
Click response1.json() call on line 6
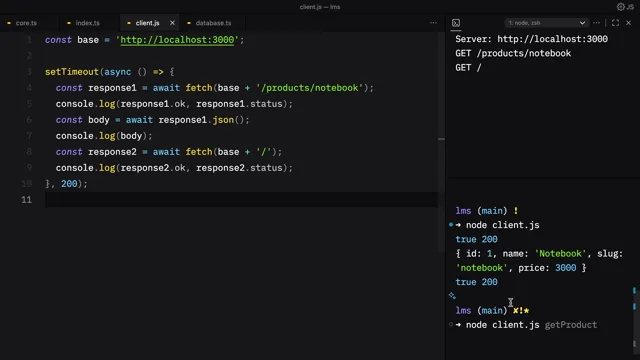click(x=204, y=120)
